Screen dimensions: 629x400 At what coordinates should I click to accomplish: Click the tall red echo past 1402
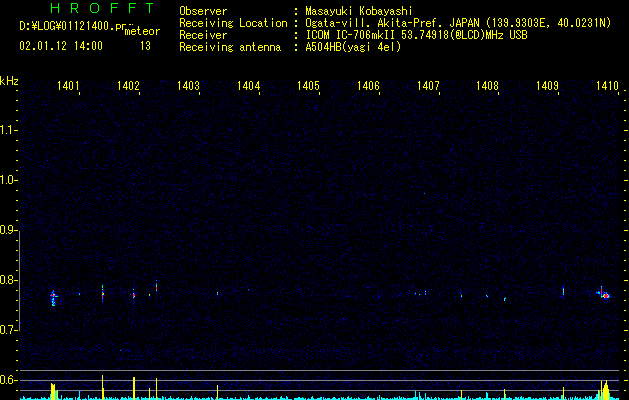pos(156,285)
